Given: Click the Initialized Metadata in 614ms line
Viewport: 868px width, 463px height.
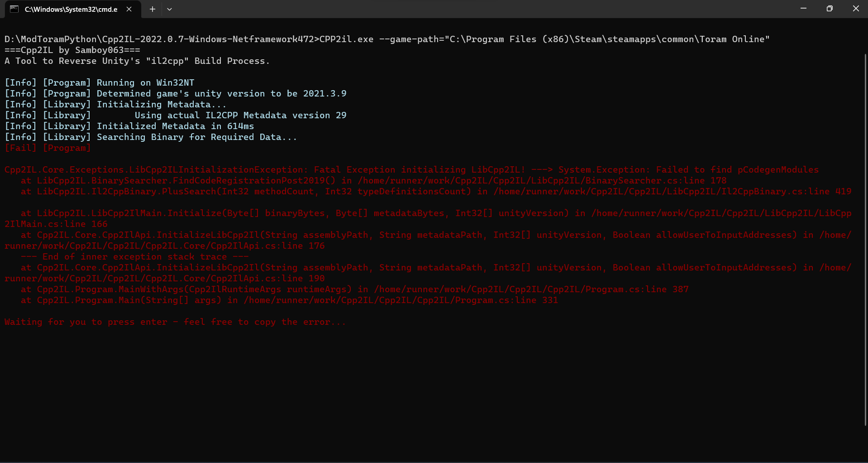Looking at the screenshot, I should 129,126.
